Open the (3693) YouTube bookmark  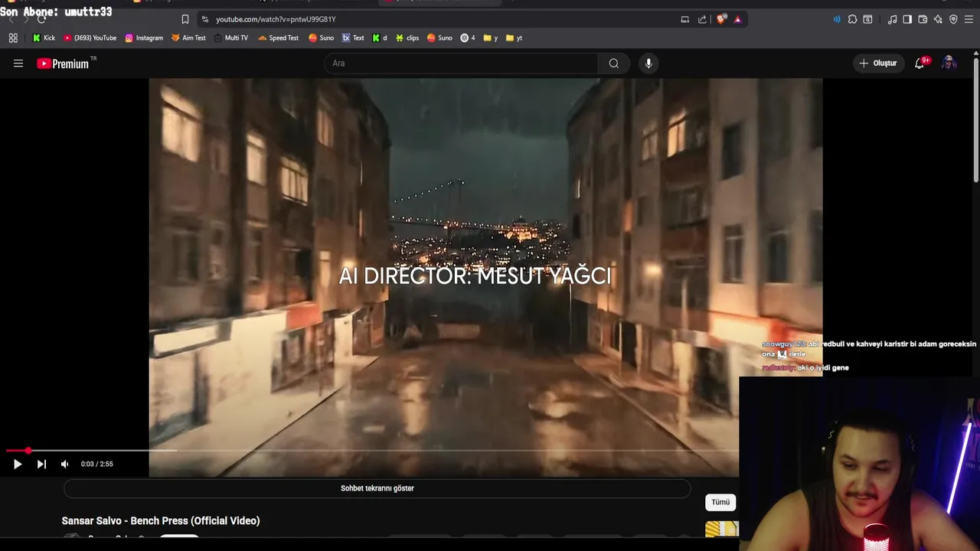click(90, 37)
